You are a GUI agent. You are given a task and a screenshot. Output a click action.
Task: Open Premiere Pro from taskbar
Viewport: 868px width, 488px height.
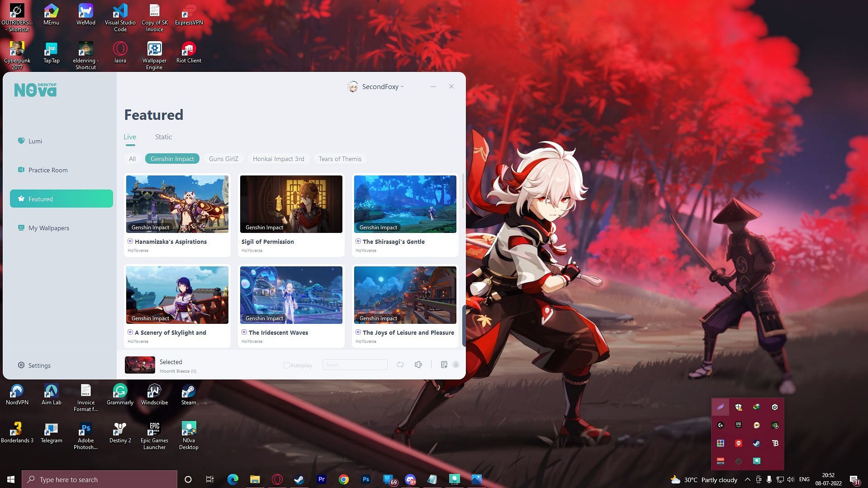pos(322,479)
